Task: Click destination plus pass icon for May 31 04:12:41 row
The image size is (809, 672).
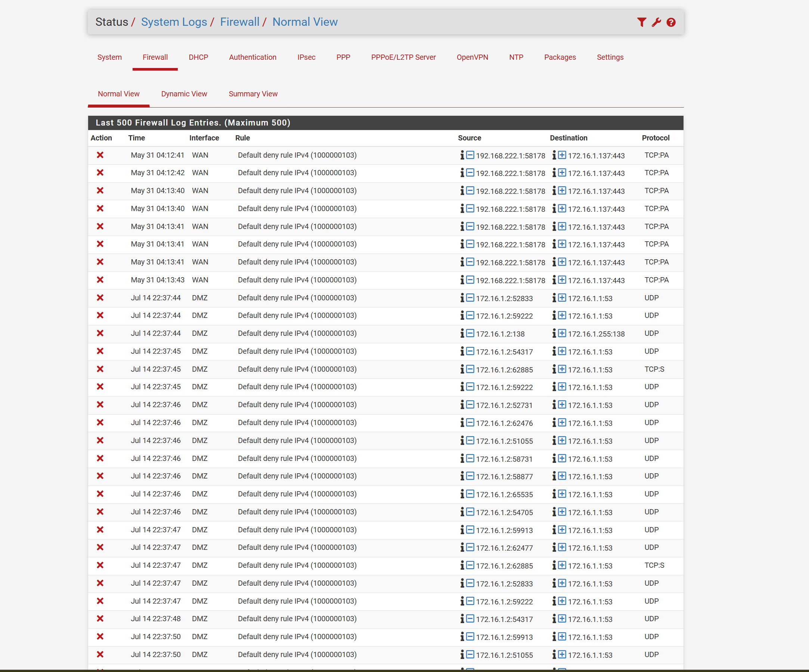Action: (x=562, y=155)
